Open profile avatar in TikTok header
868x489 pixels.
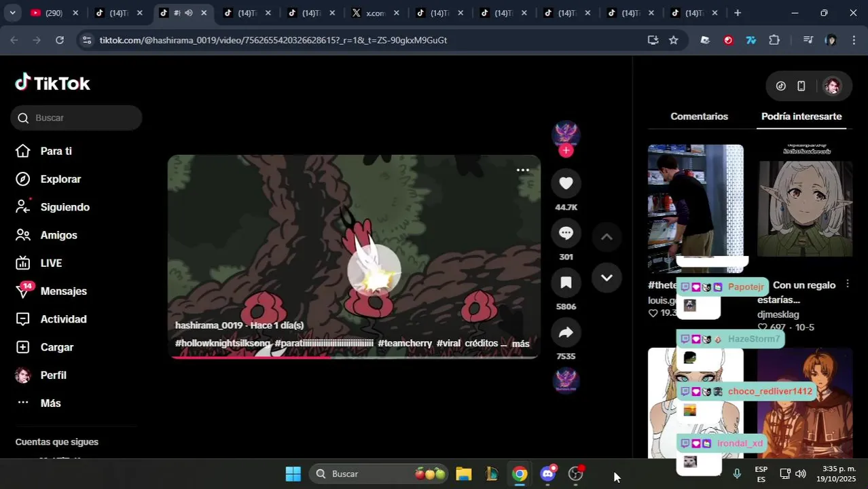click(832, 86)
